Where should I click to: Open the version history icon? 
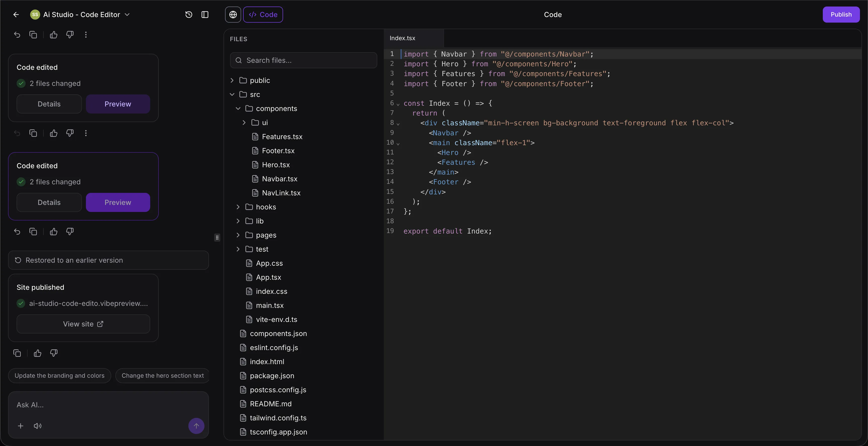pos(188,15)
